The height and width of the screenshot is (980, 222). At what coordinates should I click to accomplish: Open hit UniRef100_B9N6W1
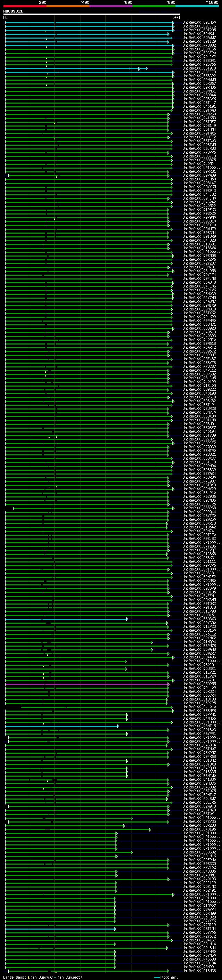click(x=199, y=34)
